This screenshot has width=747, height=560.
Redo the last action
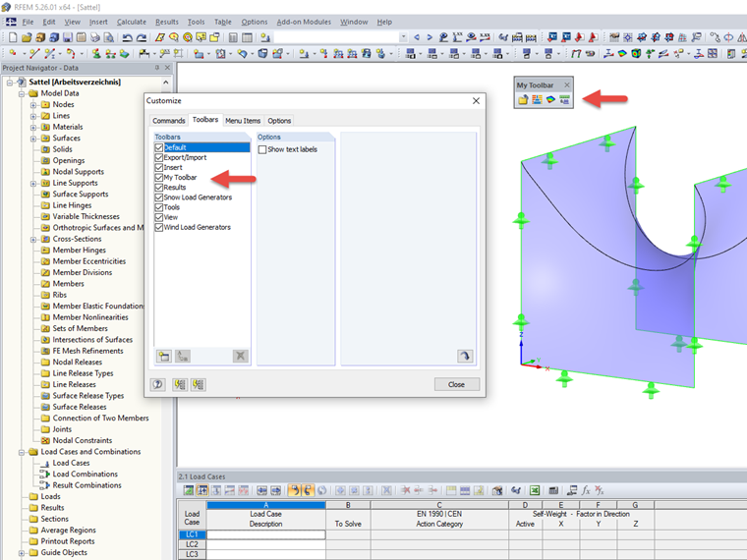[142, 37]
